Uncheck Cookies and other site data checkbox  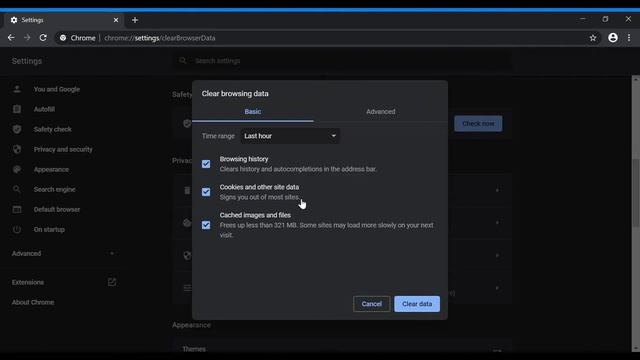[x=206, y=192]
